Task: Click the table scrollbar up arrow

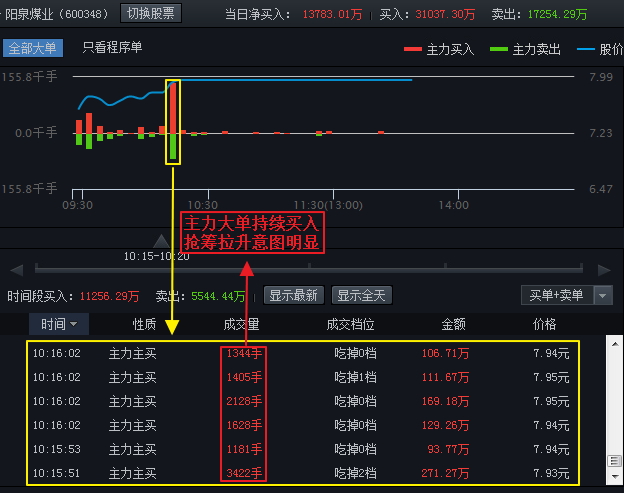Action: [615, 344]
